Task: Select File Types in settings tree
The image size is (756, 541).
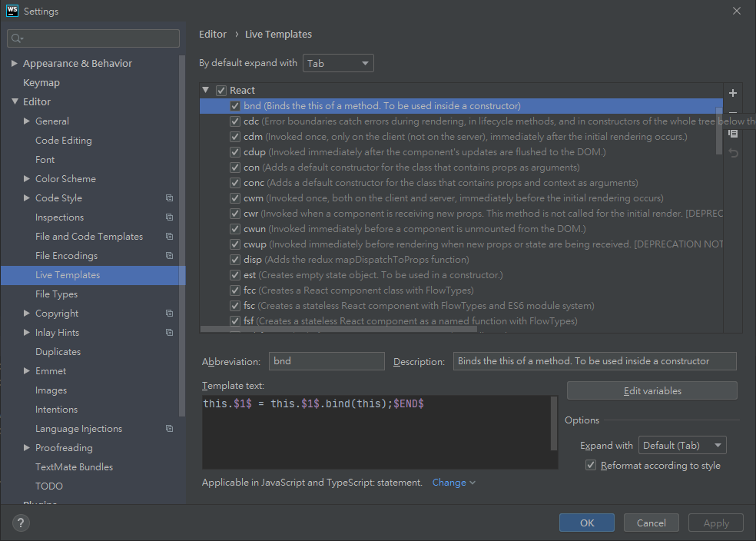Action: [56, 294]
